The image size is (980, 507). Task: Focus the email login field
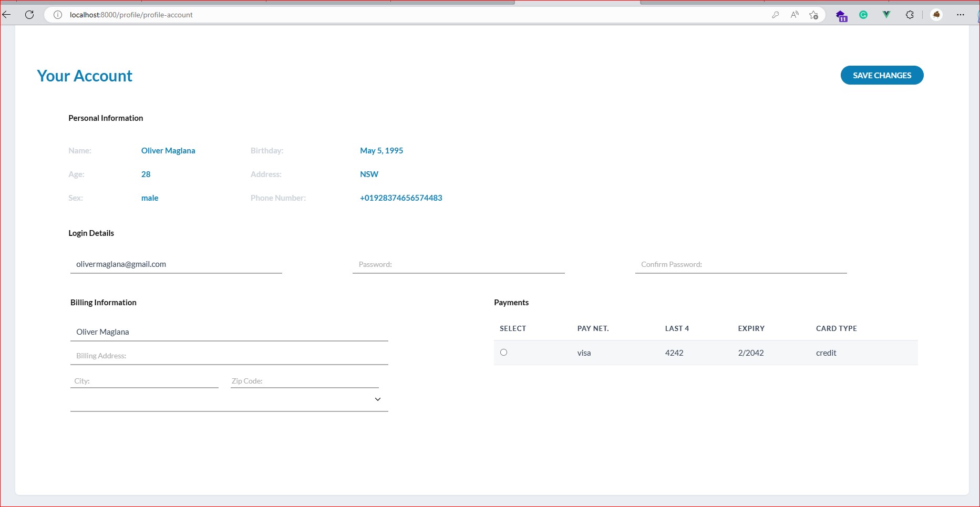pos(176,264)
